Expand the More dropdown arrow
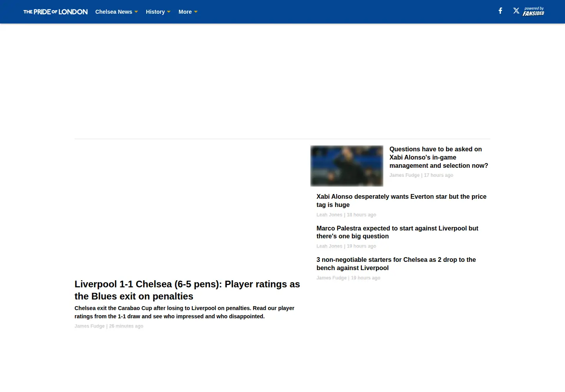The image size is (565, 392). 196,12
